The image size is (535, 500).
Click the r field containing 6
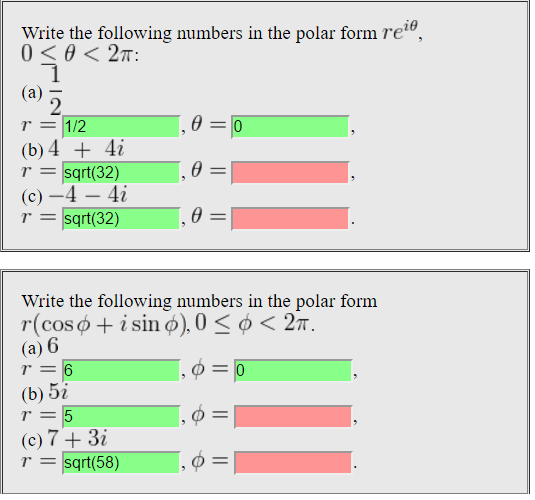[x=121, y=370]
